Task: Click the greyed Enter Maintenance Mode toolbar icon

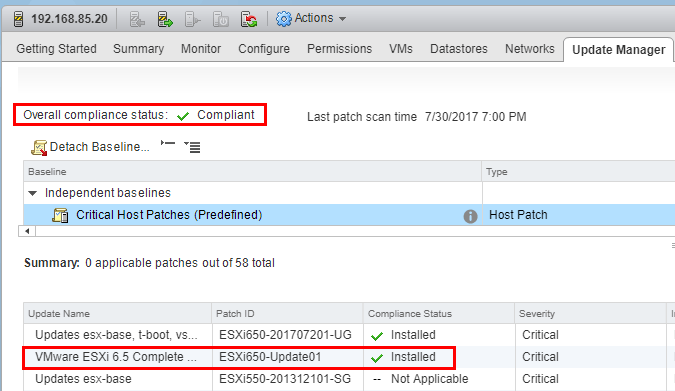Action: 137,19
